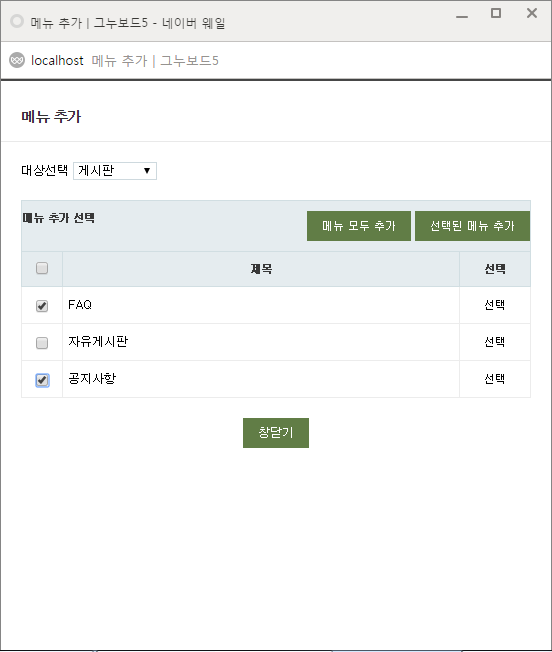Click the loading spinner icon in title bar
Image resolution: width=552 pixels, height=652 pixels.
click(x=17, y=21)
